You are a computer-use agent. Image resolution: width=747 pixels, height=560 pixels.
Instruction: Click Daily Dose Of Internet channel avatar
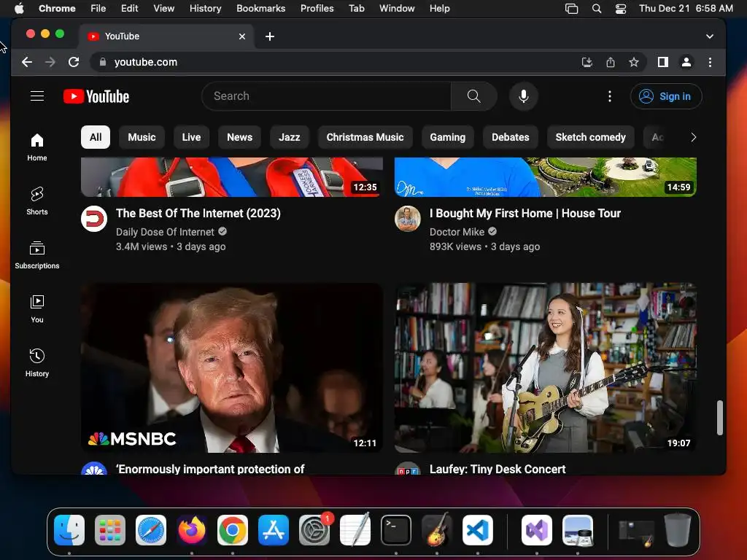coord(94,219)
